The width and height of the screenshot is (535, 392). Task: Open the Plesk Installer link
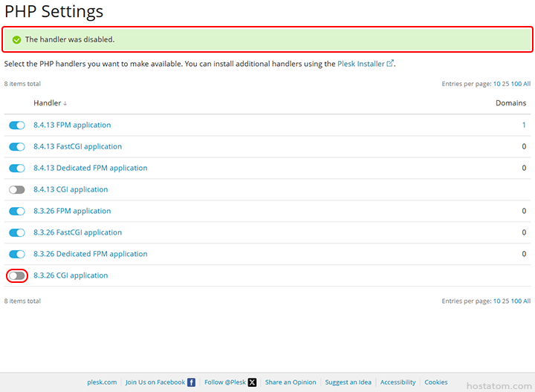(x=360, y=64)
